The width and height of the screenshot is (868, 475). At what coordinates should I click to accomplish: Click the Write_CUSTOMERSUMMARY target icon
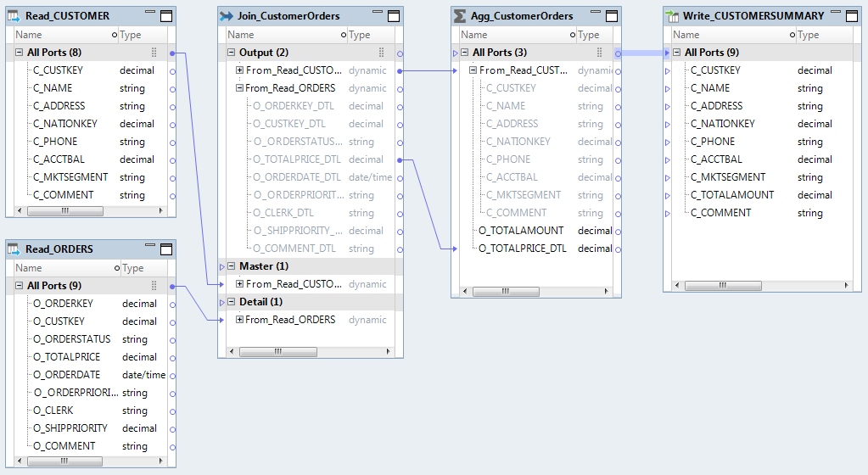(671, 16)
